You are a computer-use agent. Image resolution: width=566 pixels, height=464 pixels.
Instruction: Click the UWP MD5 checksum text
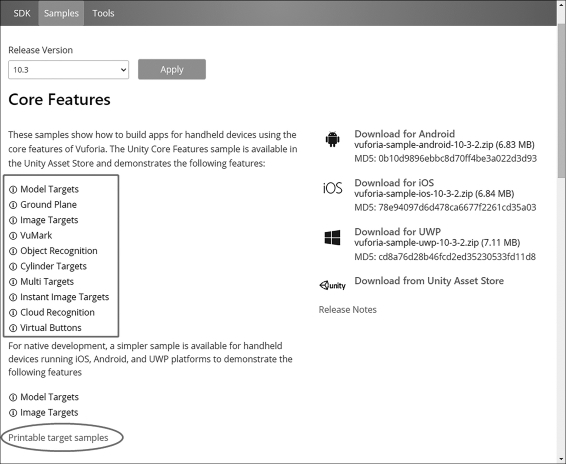[445, 257]
